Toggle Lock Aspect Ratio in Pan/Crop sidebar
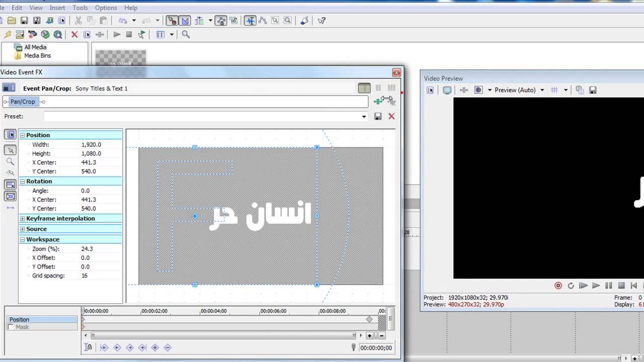 click(x=10, y=185)
